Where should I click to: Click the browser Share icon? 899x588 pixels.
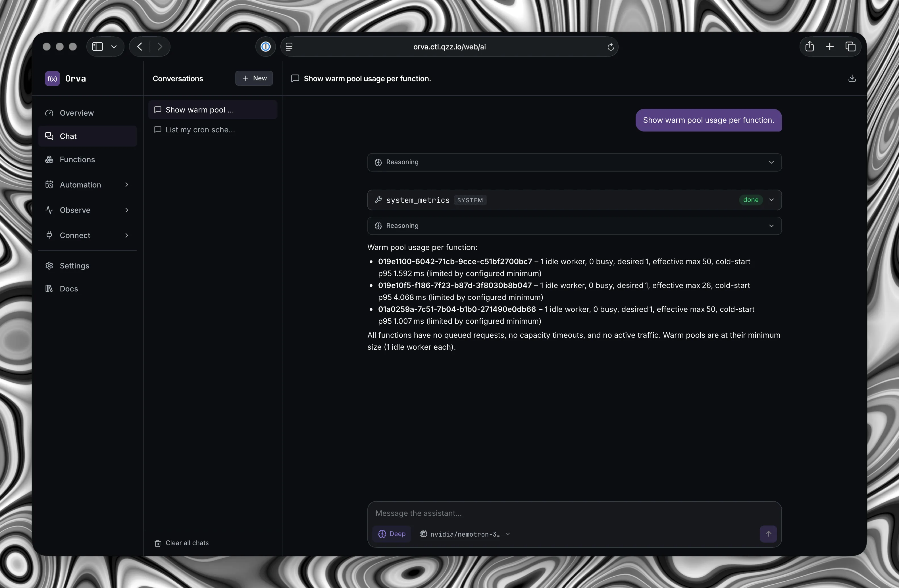coord(809,47)
